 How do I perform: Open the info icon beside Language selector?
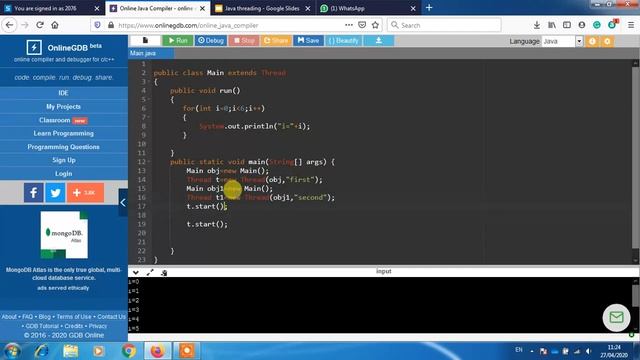(x=592, y=41)
